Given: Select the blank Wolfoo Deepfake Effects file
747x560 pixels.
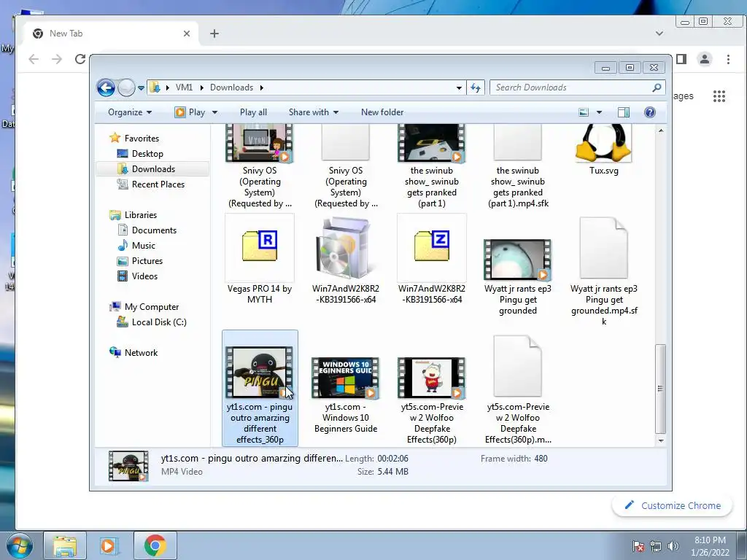Looking at the screenshot, I should click(x=518, y=366).
